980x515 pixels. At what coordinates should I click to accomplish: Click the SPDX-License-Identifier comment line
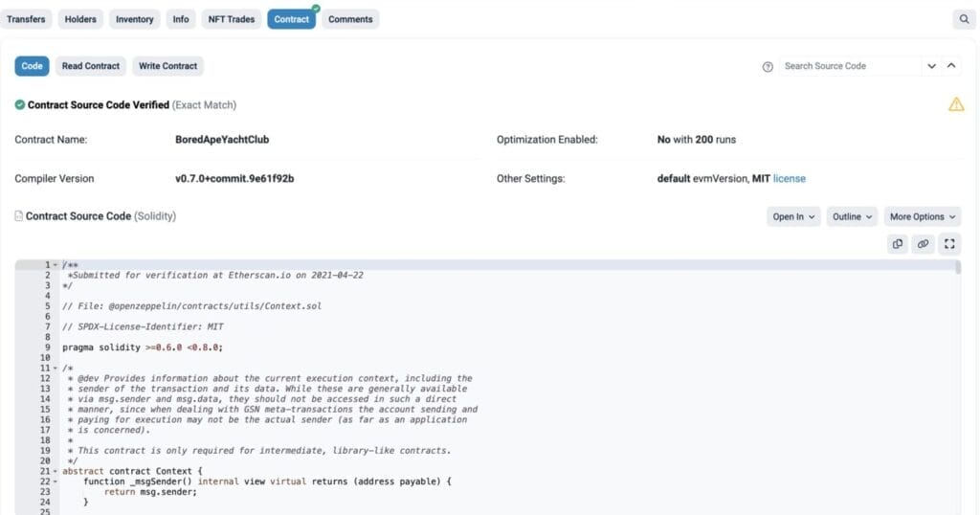(143, 326)
